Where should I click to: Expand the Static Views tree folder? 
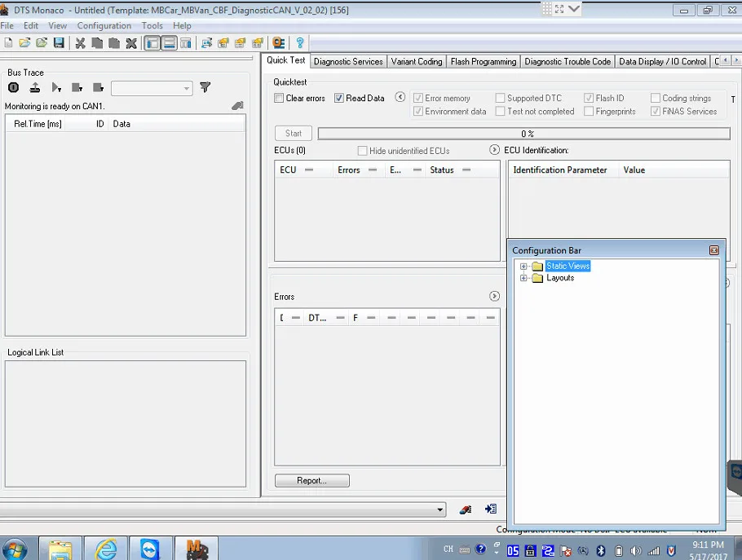pos(523,267)
